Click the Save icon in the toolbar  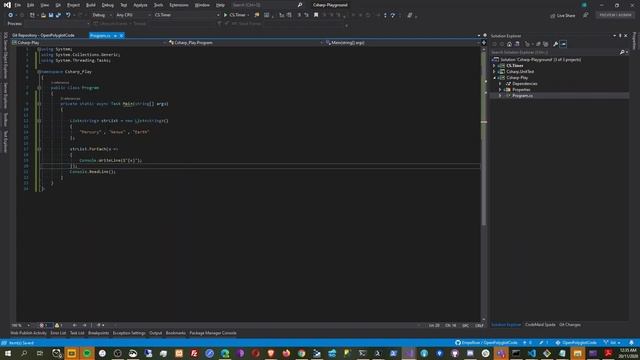coord(51,15)
